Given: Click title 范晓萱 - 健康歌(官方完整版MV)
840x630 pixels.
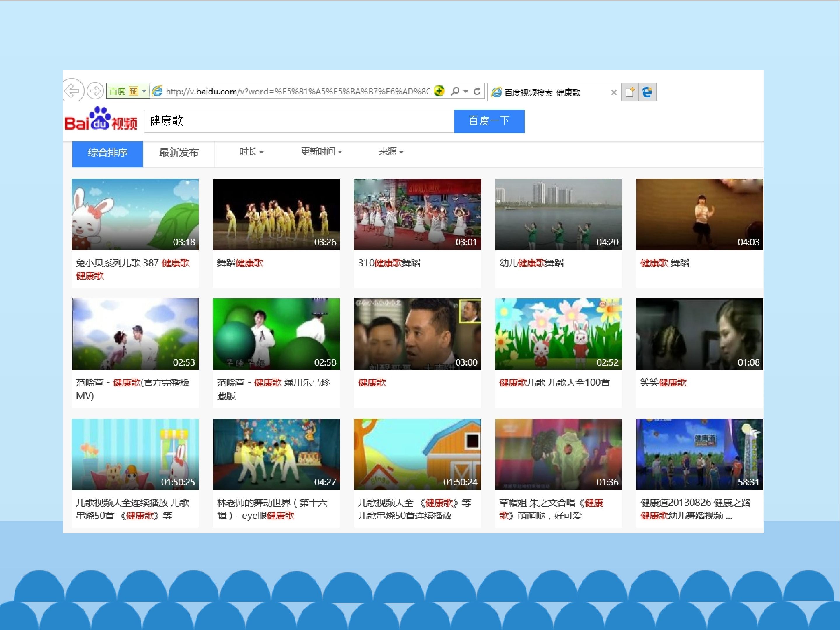Looking at the screenshot, I should click(132, 389).
